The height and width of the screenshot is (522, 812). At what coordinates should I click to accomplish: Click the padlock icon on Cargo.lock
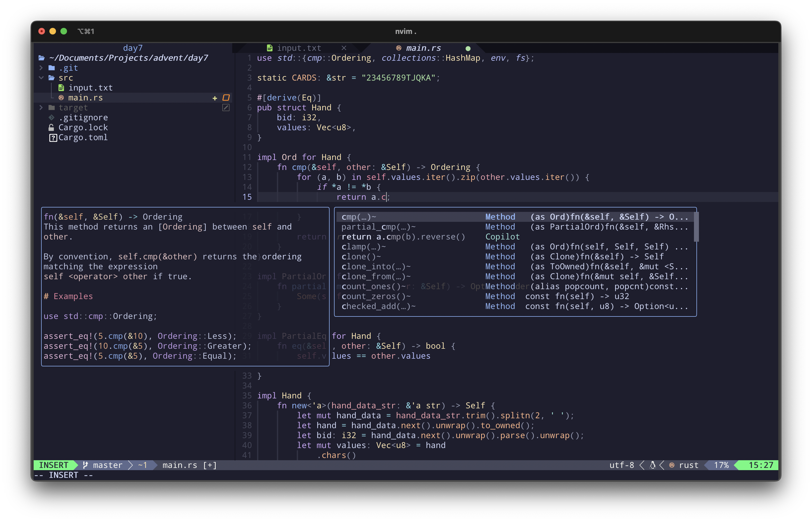click(x=52, y=127)
